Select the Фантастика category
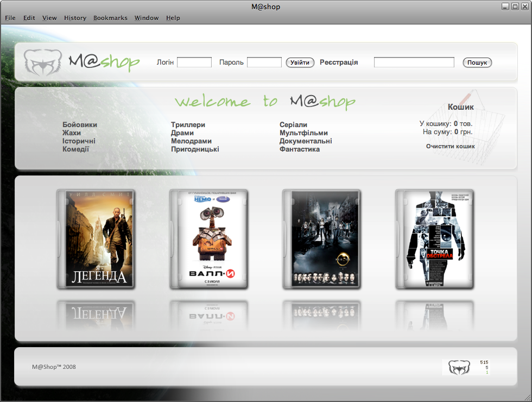The image size is (532, 402). coord(300,149)
